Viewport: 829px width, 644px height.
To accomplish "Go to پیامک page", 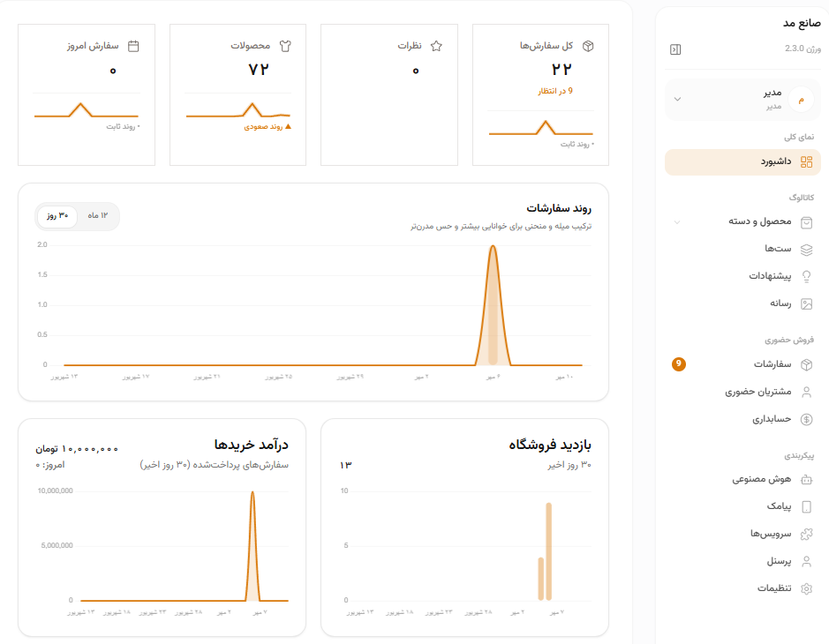I will (742, 507).
